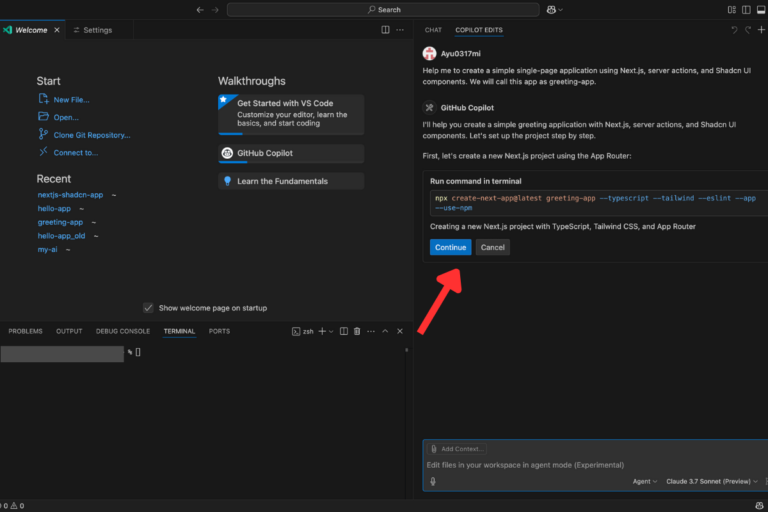
Task: Close the terminal panel
Action: [400, 331]
